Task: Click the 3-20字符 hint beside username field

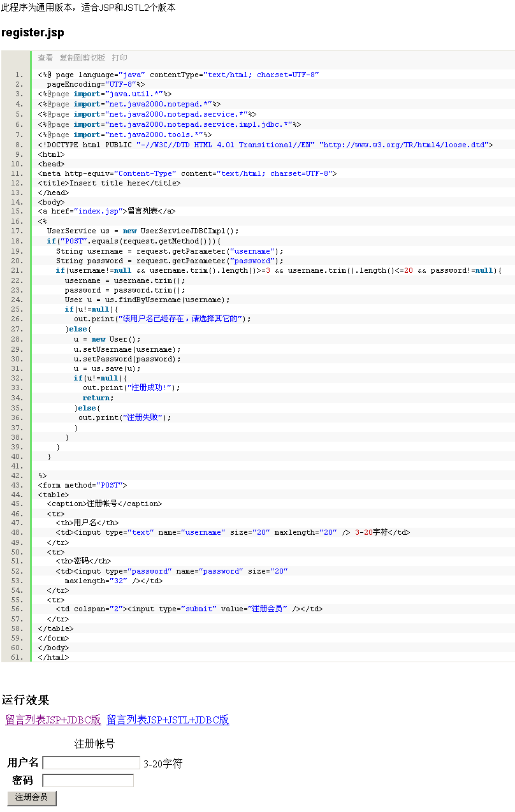Action: click(x=163, y=764)
